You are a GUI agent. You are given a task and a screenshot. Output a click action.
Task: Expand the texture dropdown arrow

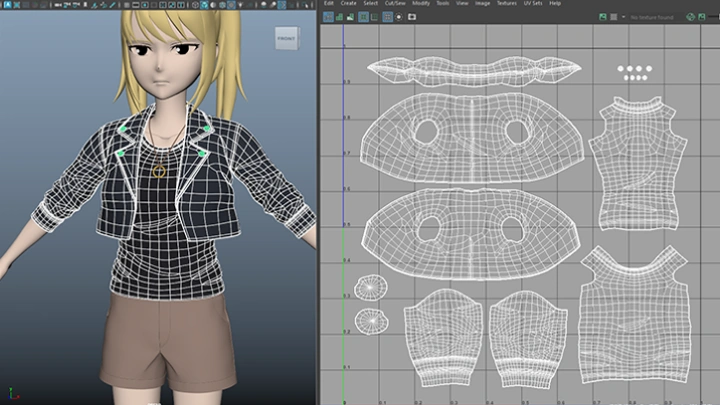[x=623, y=17]
